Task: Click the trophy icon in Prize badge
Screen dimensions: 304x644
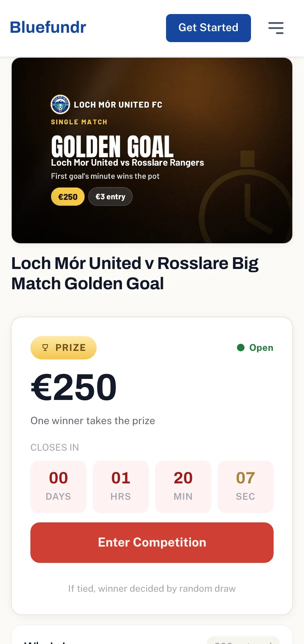Action: coord(45,348)
